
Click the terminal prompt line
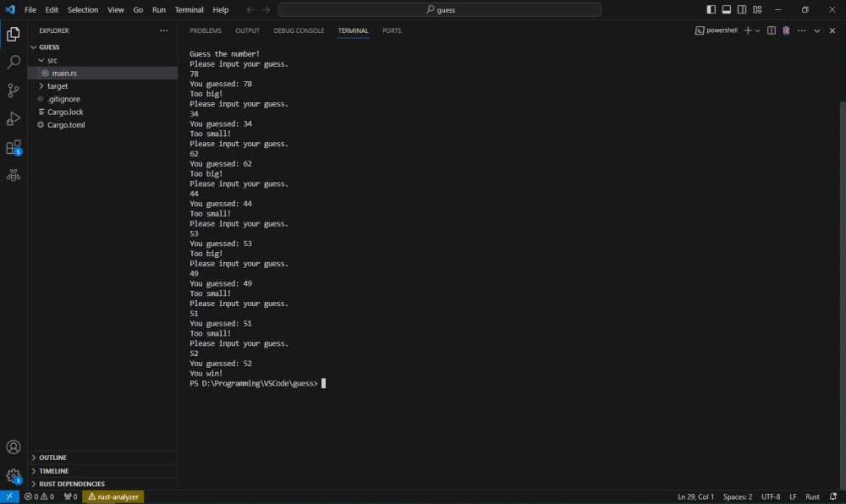pyautogui.click(x=258, y=383)
